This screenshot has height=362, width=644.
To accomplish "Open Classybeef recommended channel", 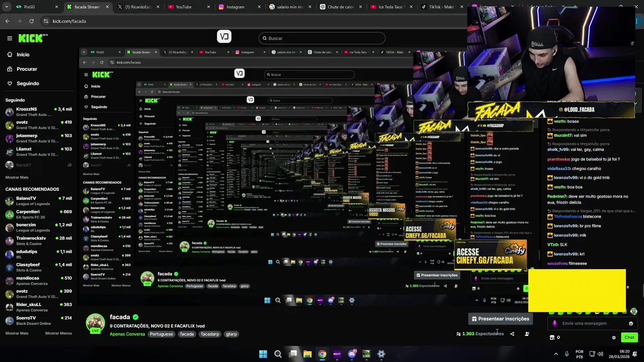I will coord(38,267).
